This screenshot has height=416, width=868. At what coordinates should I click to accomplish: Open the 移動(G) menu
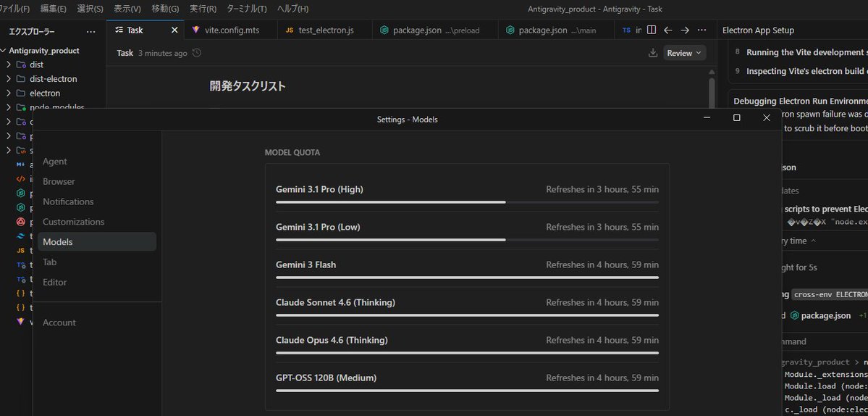165,9
